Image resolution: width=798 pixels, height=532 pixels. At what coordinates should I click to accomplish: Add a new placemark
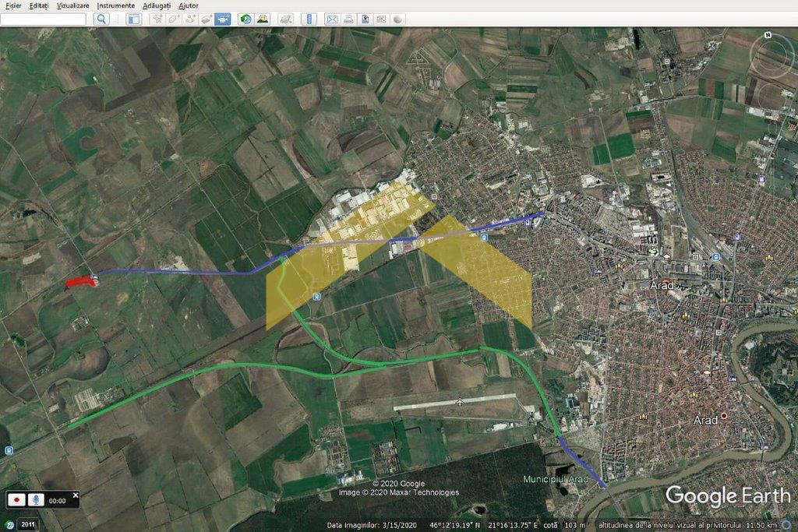point(157,19)
